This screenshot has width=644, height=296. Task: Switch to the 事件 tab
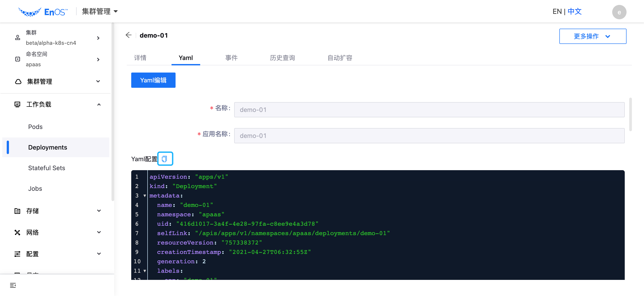coord(232,58)
